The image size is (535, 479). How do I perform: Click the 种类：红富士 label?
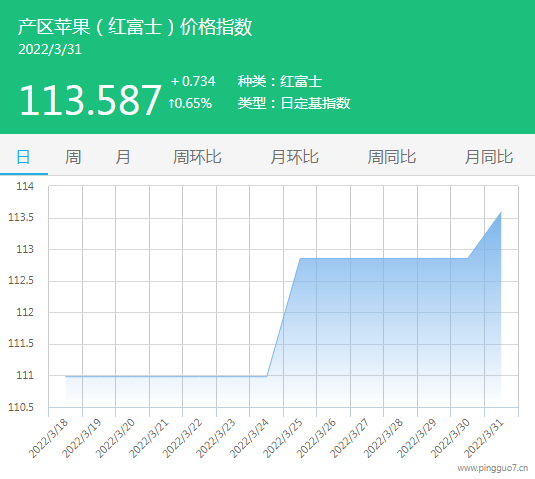coord(280,81)
